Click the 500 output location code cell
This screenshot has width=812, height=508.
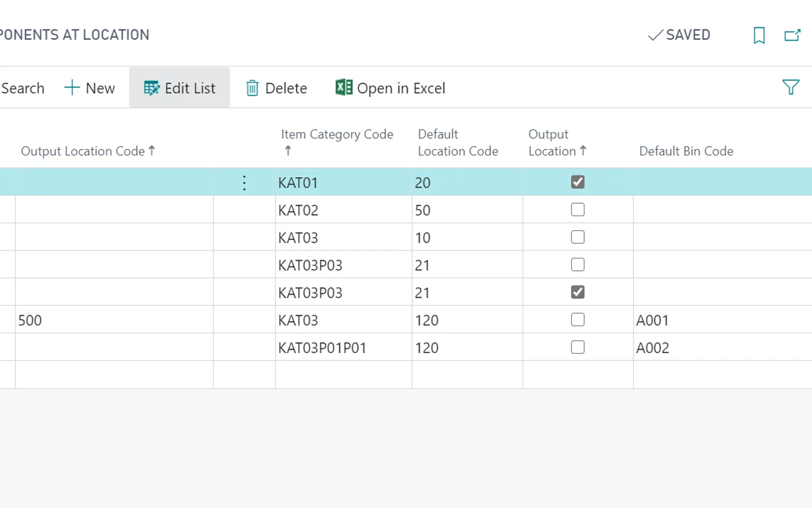pos(114,320)
